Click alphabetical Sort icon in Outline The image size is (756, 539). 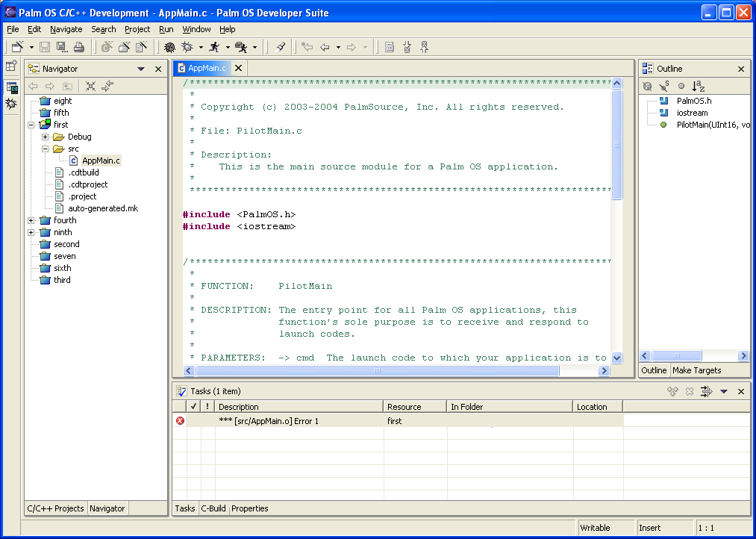pyautogui.click(x=698, y=86)
